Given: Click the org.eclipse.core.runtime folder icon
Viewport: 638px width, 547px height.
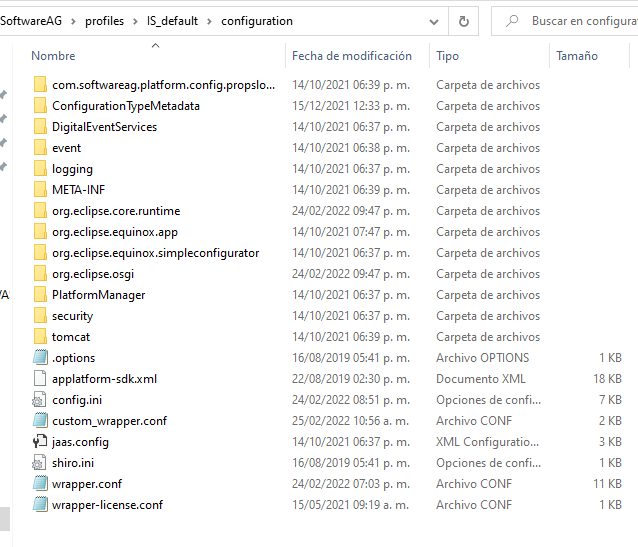Looking at the screenshot, I should coord(40,211).
